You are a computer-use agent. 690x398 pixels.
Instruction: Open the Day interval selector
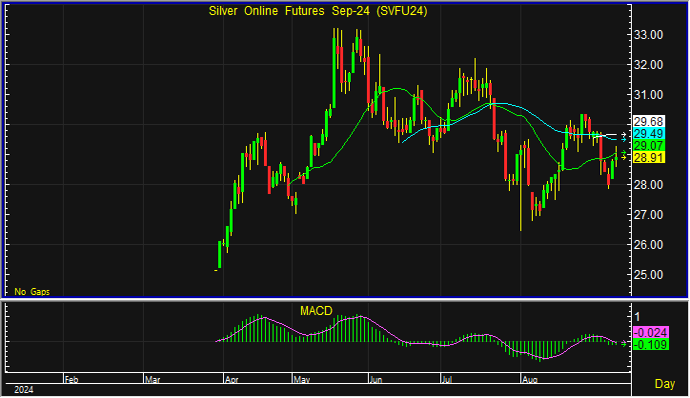click(x=664, y=383)
